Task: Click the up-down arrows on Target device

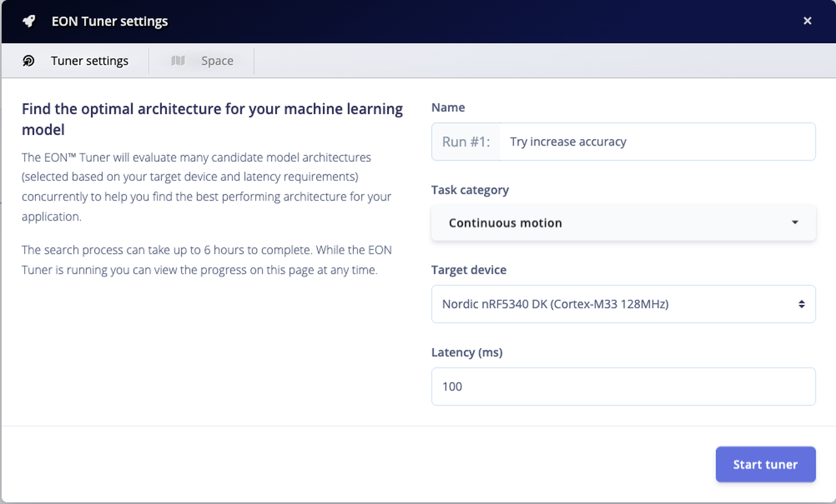Action: [801, 304]
